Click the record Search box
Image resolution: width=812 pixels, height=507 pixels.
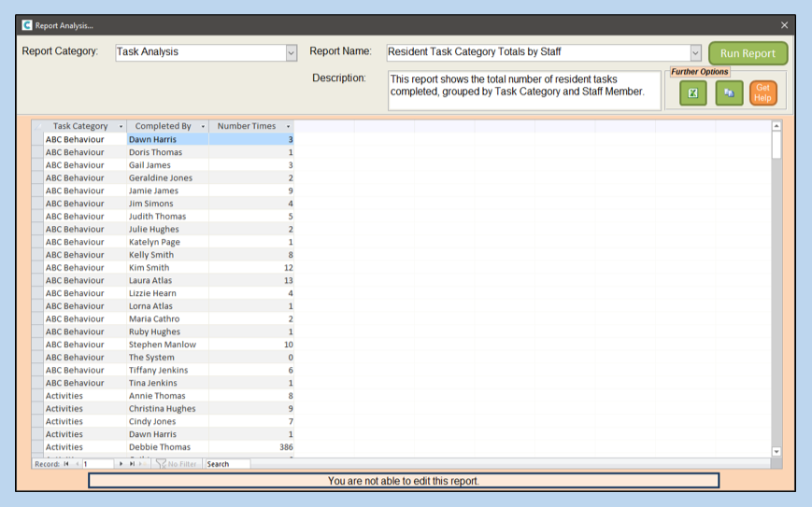227,464
